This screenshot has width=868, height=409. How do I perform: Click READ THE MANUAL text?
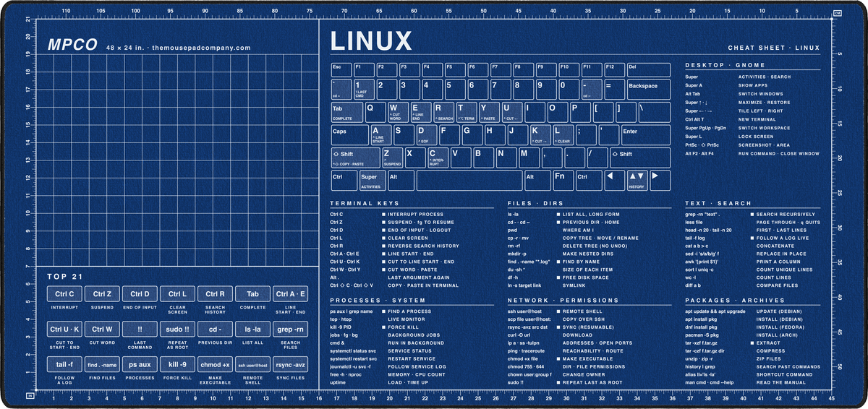(x=780, y=382)
